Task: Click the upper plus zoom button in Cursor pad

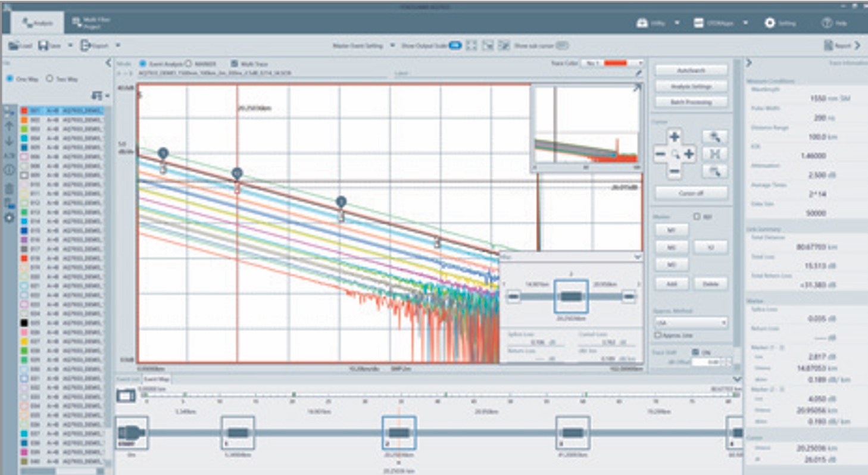Action: [x=674, y=137]
